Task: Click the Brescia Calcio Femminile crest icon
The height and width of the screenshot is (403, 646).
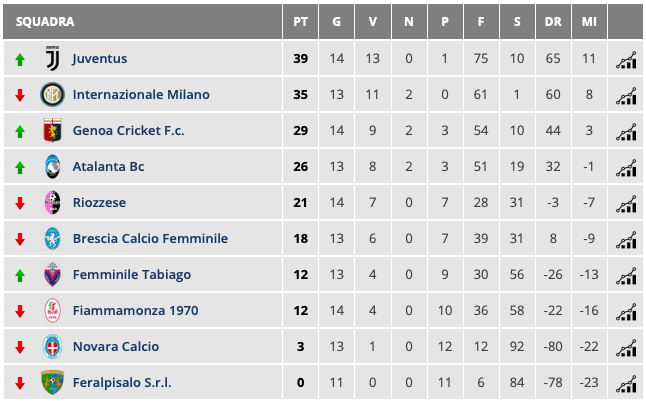Action: tap(52, 239)
